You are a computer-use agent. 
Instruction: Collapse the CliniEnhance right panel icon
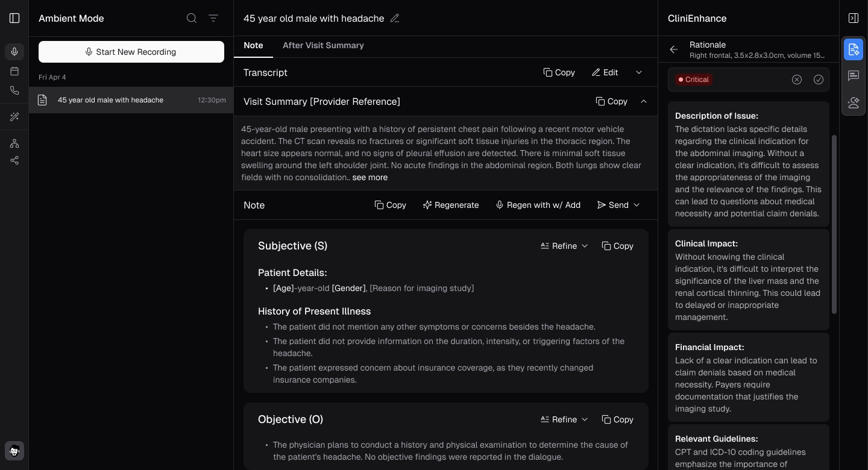tap(854, 18)
